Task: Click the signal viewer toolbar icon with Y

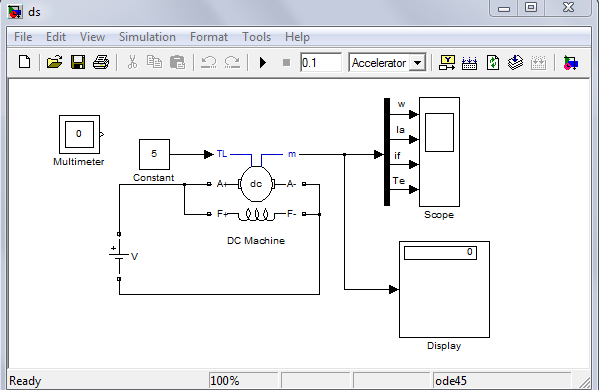Action: tap(447, 62)
